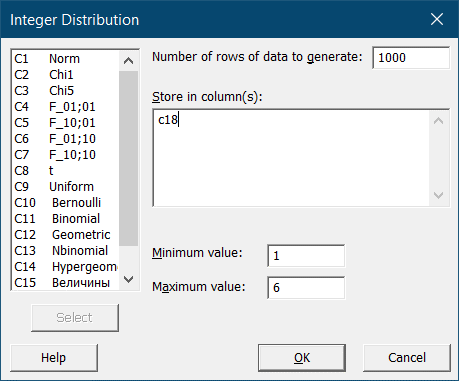Select C14 Hypergeom in column list
The width and height of the screenshot is (459, 381).
tap(66, 267)
